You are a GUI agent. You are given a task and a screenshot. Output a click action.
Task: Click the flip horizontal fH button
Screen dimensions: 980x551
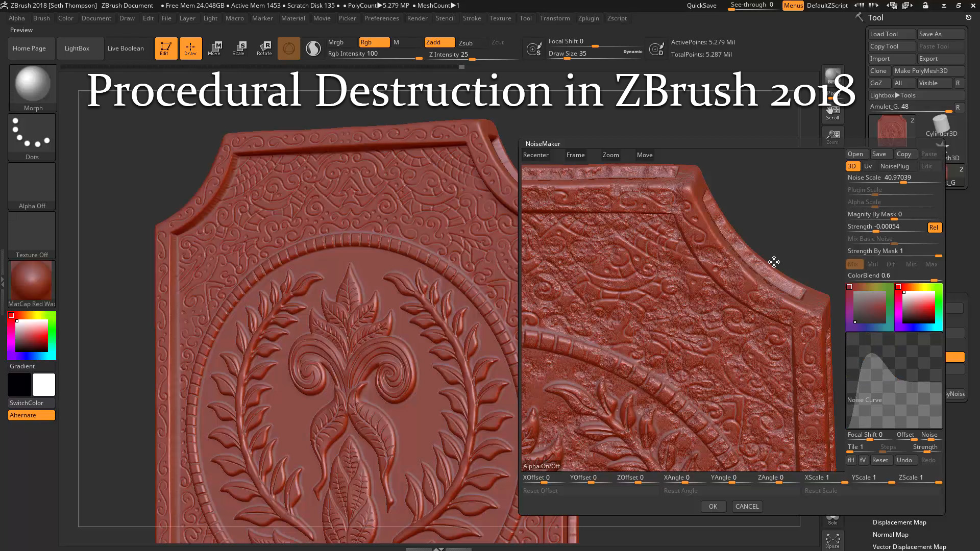[x=851, y=460]
